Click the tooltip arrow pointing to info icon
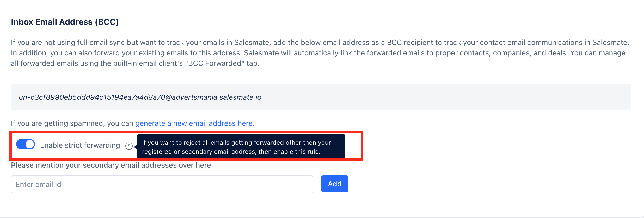Image resolution: width=644 pixels, height=218 pixels. click(136, 146)
